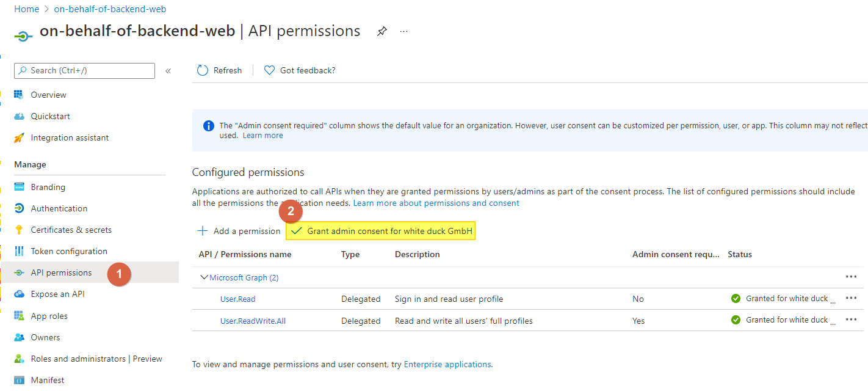Click the App roles icon
868x391 pixels.
19,316
